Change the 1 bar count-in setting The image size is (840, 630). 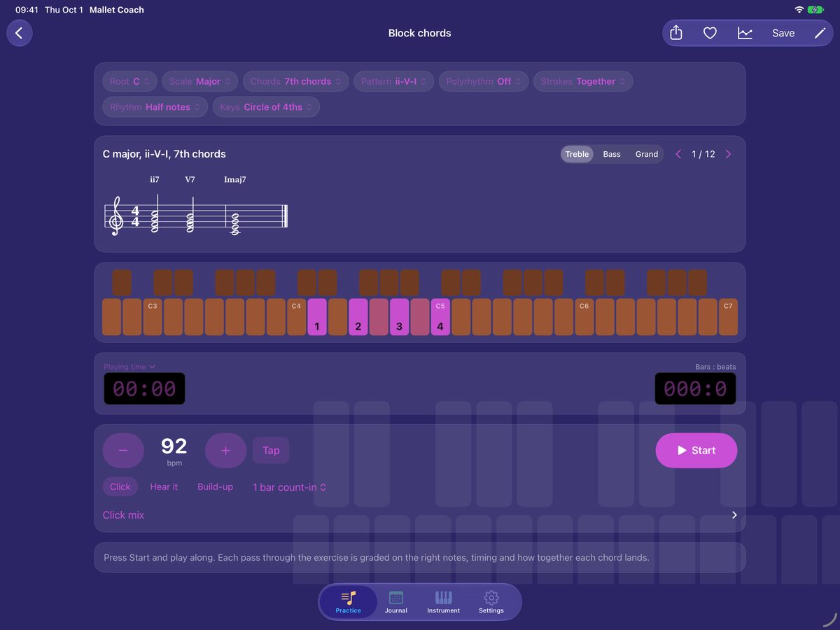tap(290, 487)
